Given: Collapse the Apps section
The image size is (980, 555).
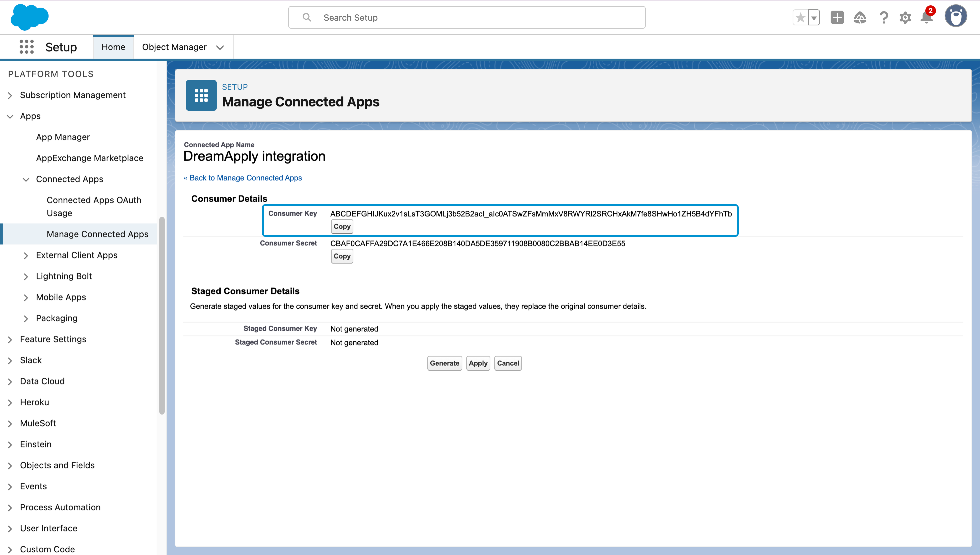Looking at the screenshot, I should tap(10, 116).
